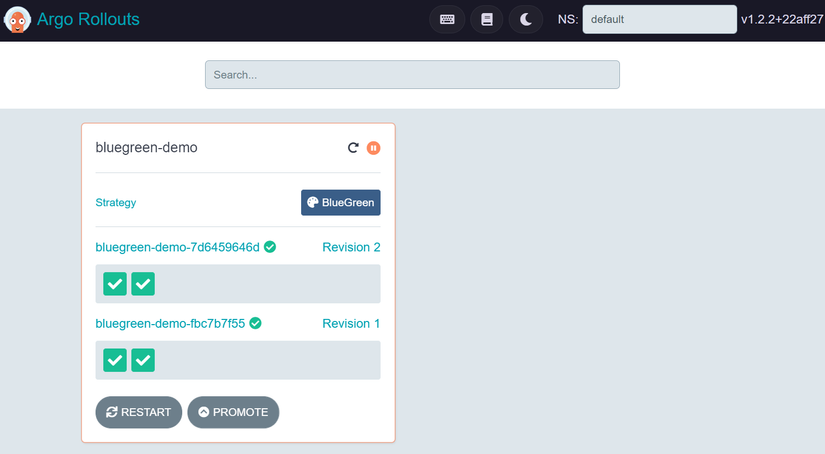Click the Revision 2 label

pyautogui.click(x=351, y=247)
